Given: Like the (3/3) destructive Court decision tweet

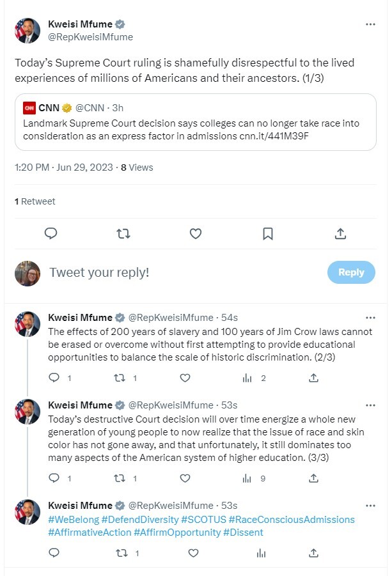Looking at the screenshot, I should pos(185,478).
